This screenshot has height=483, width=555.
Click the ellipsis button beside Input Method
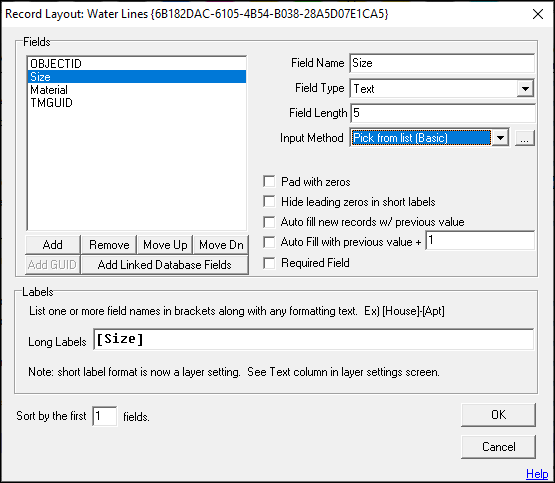tap(524, 138)
